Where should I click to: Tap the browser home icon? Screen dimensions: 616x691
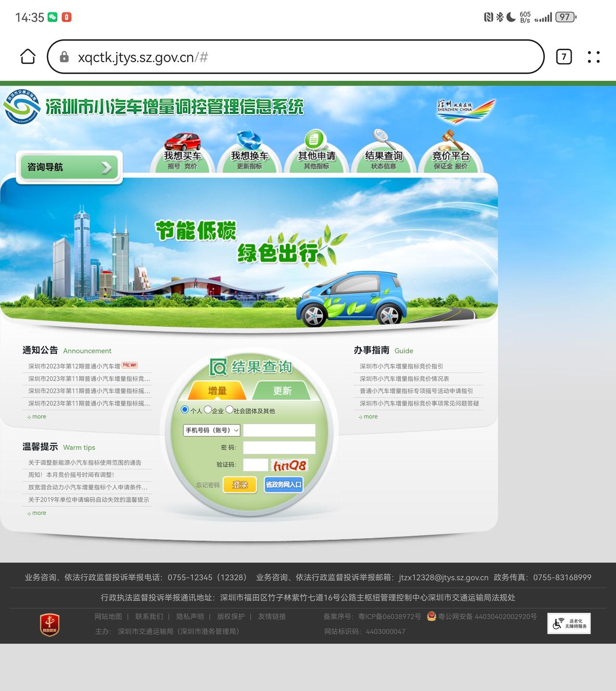pyautogui.click(x=28, y=57)
